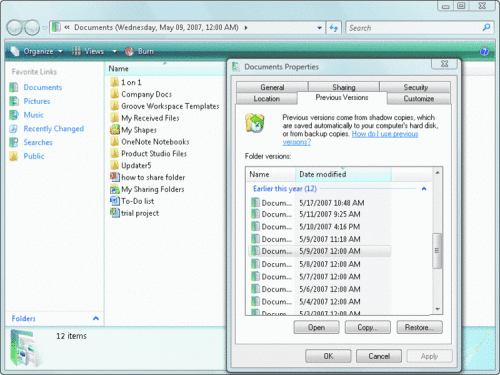Select the My Shapes folder icon
This screenshot has height=375, width=500.
click(x=115, y=130)
